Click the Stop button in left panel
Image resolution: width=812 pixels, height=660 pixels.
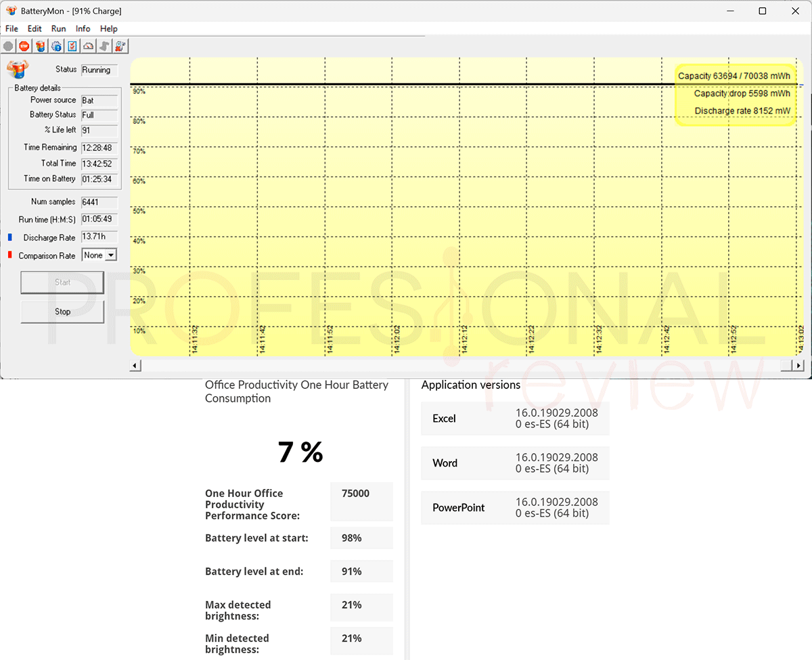62,312
